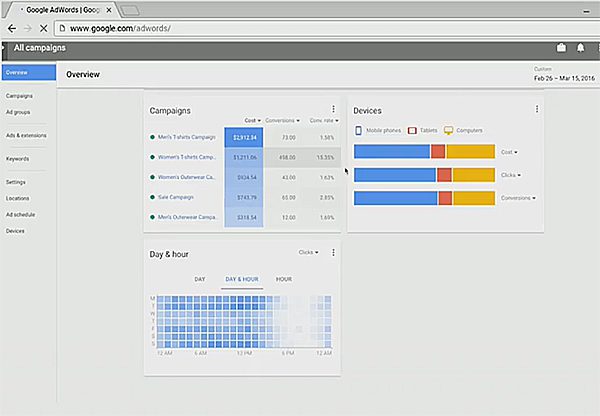Click the 12 PM label on heatmap axis
This screenshot has width=600, height=416.
coord(244,353)
